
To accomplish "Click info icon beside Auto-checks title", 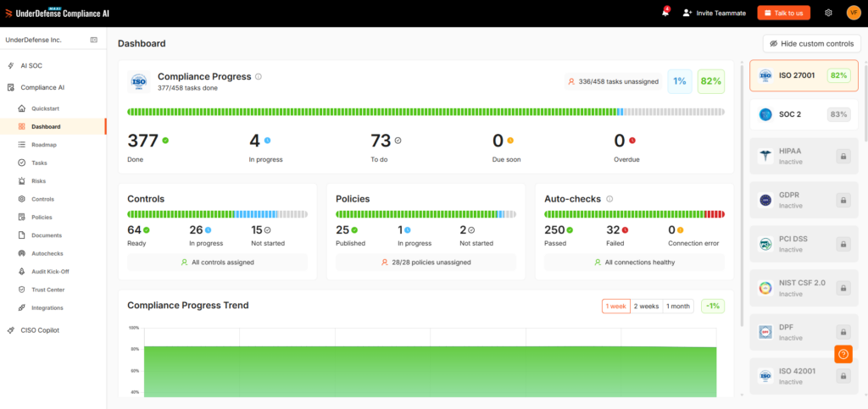I will [609, 199].
